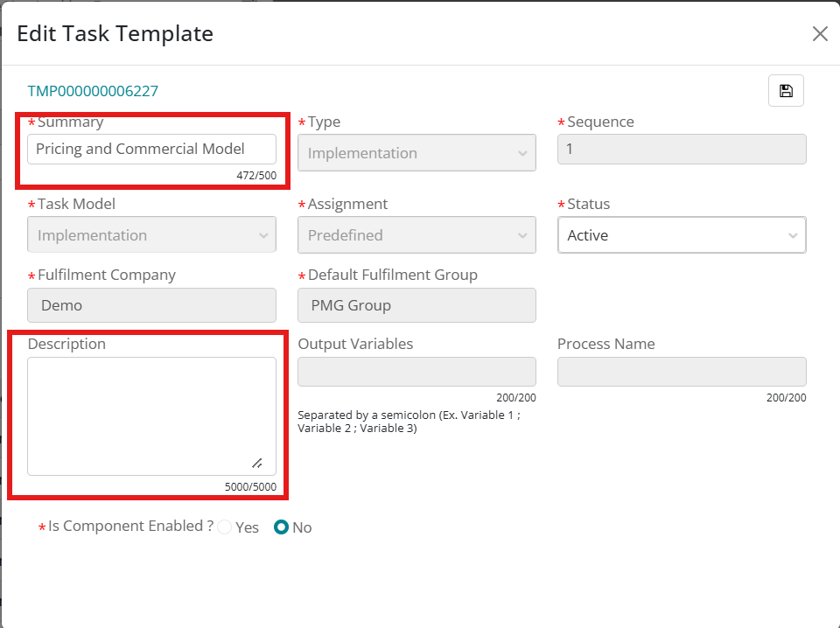Select Yes for Is Component Enabled

[226, 527]
